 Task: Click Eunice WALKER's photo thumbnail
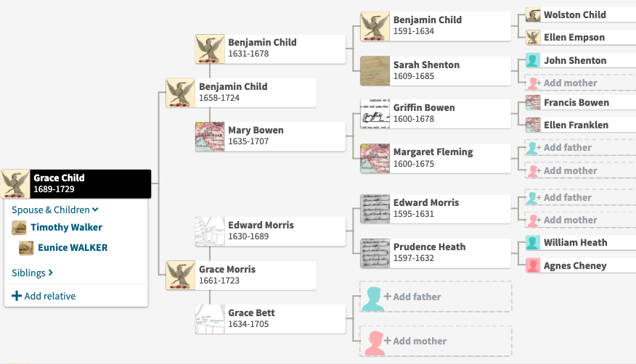pyautogui.click(x=26, y=248)
